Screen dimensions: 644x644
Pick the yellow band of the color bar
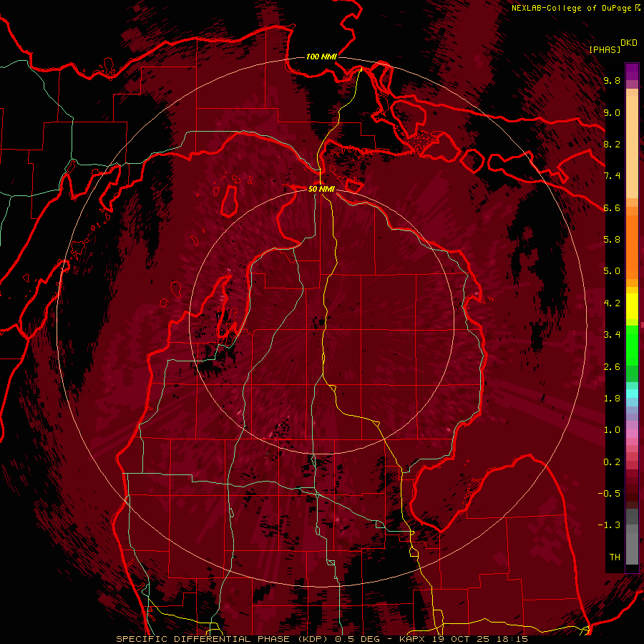632,306
